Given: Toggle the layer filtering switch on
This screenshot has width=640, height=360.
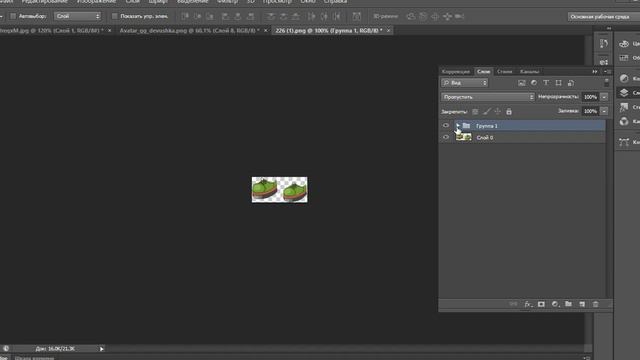Looking at the screenshot, I should pyautogui.click(x=606, y=82).
